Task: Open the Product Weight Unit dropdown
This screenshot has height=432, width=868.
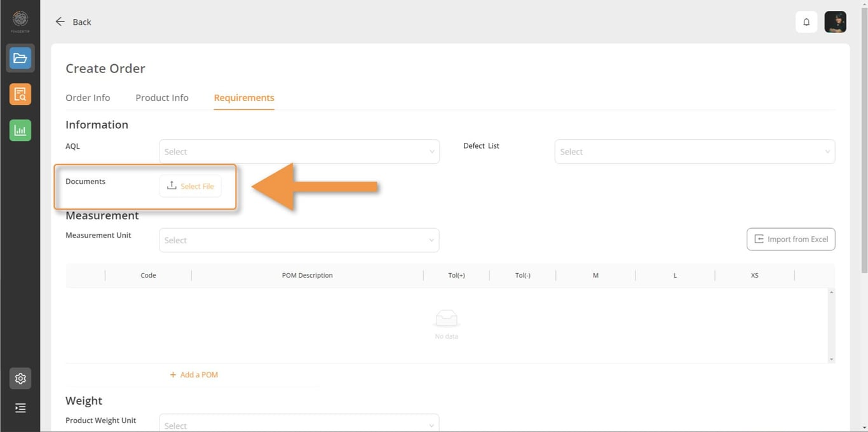Action: (299, 423)
